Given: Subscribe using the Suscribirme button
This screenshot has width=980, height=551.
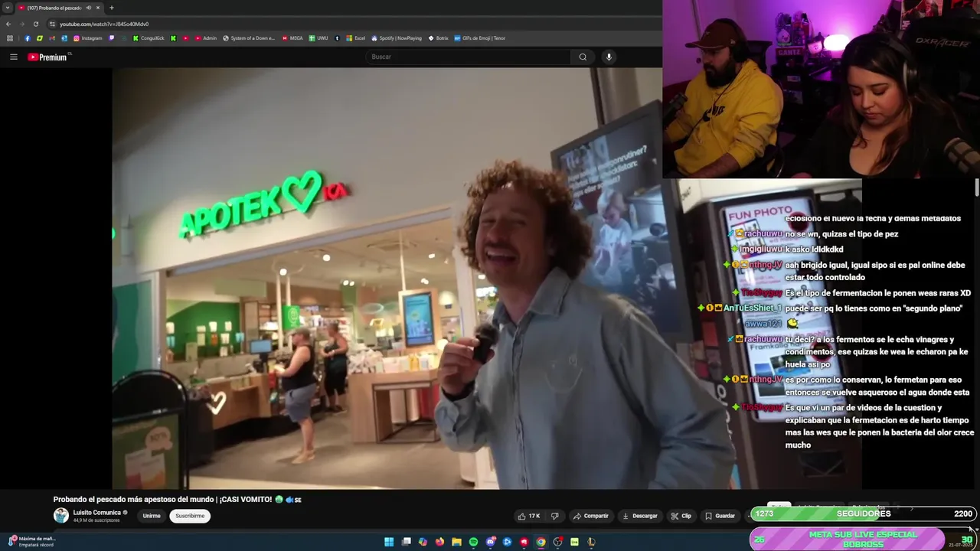Looking at the screenshot, I should (190, 516).
